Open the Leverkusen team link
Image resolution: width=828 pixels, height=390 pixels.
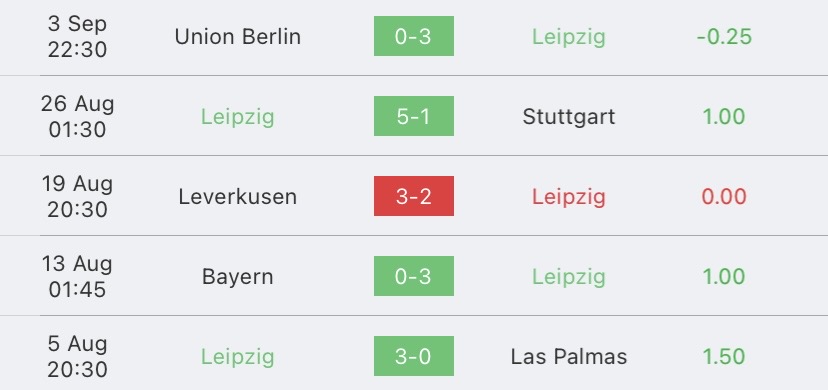tap(238, 196)
